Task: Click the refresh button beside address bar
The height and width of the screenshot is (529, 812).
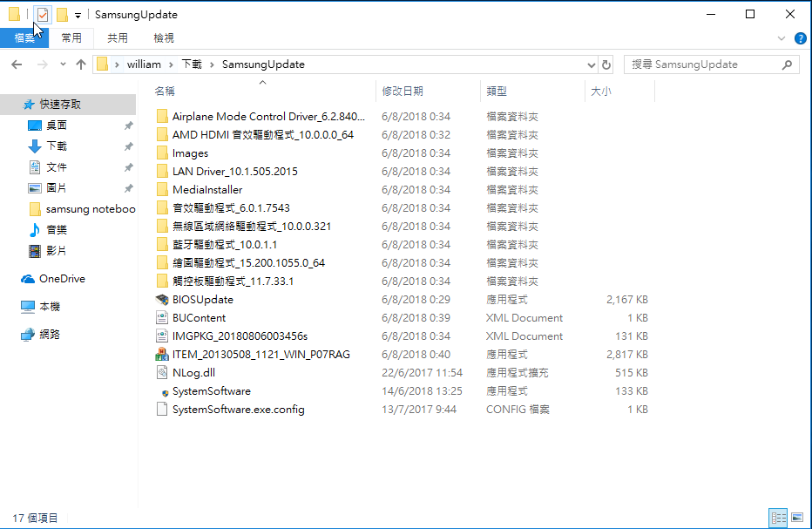Action: click(606, 64)
